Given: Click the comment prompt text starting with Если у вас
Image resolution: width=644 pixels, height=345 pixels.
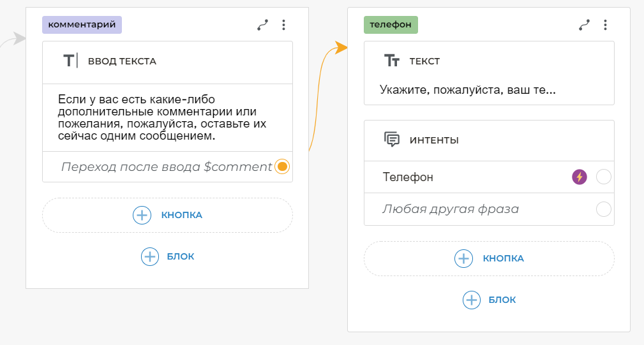Looking at the screenshot, I should pos(161,118).
